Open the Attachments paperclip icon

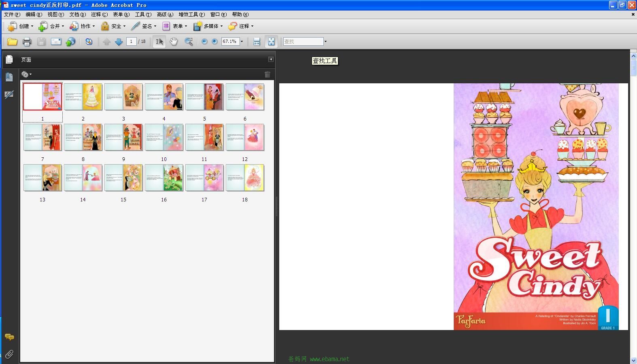[9, 354]
